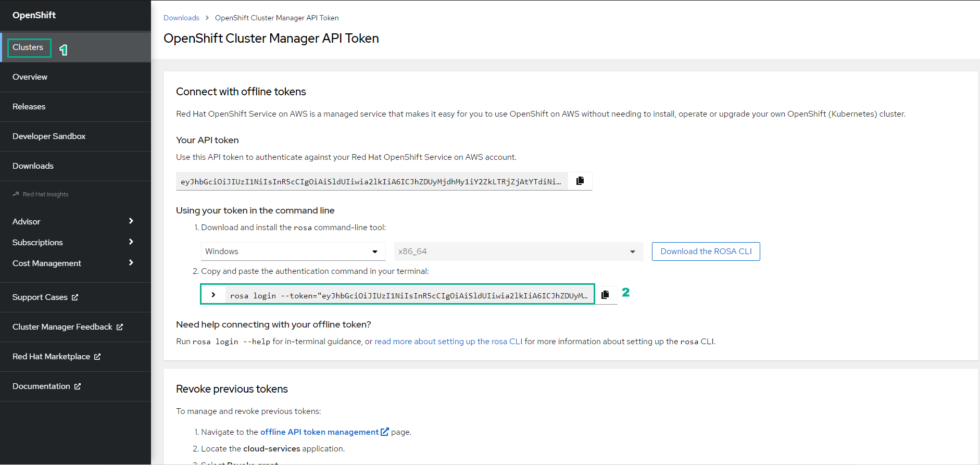980x465 pixels.
Task: Click the Documentation external link icon
Action: pyautogui.click(x=78, y=386)
